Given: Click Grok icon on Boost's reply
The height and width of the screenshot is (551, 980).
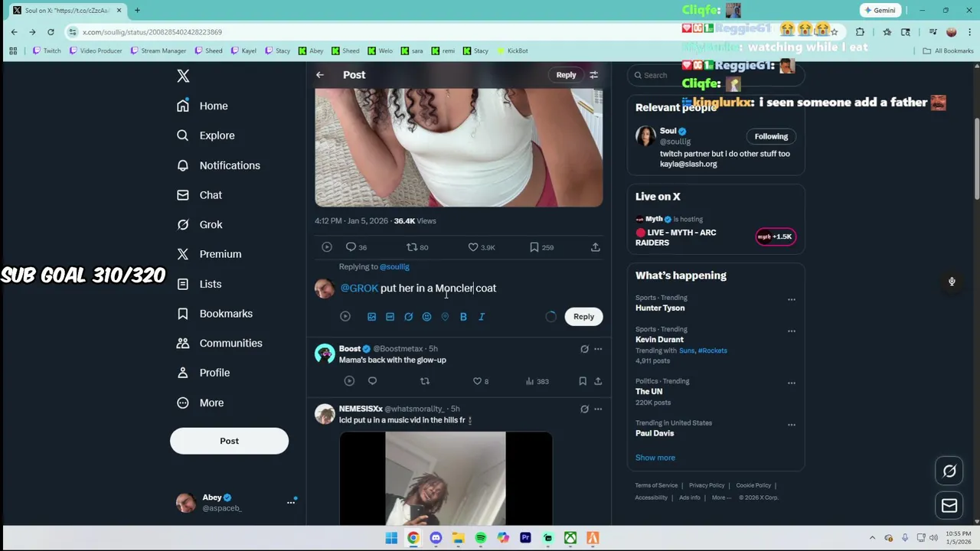Looking at the screenshot, I should pos(584,349).
